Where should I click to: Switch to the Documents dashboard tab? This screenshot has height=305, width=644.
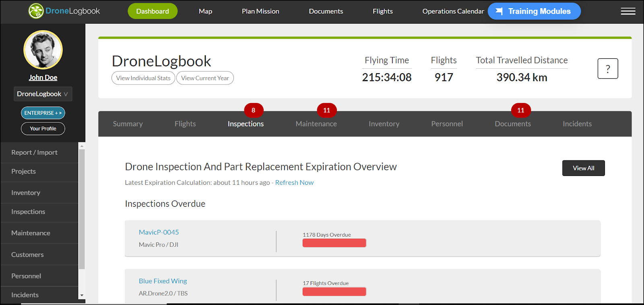tap(513, 124)
